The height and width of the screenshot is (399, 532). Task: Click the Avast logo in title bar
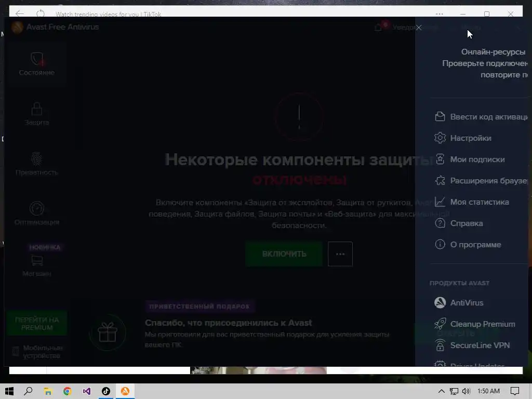[17, 27]
